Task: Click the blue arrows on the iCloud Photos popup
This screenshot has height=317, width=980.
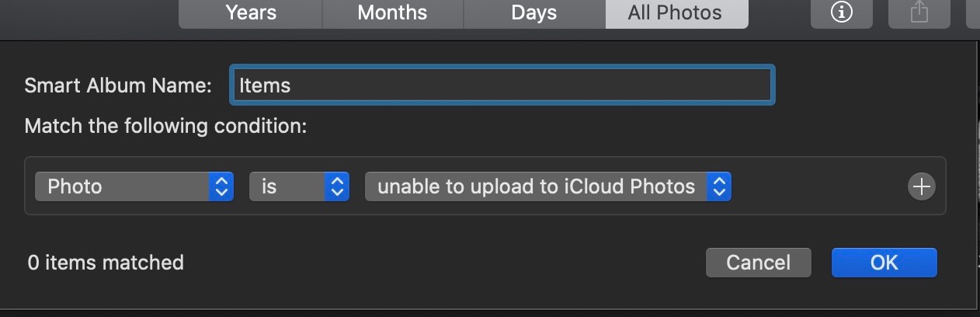Action: pyautogui.click(x=719, y=186)
